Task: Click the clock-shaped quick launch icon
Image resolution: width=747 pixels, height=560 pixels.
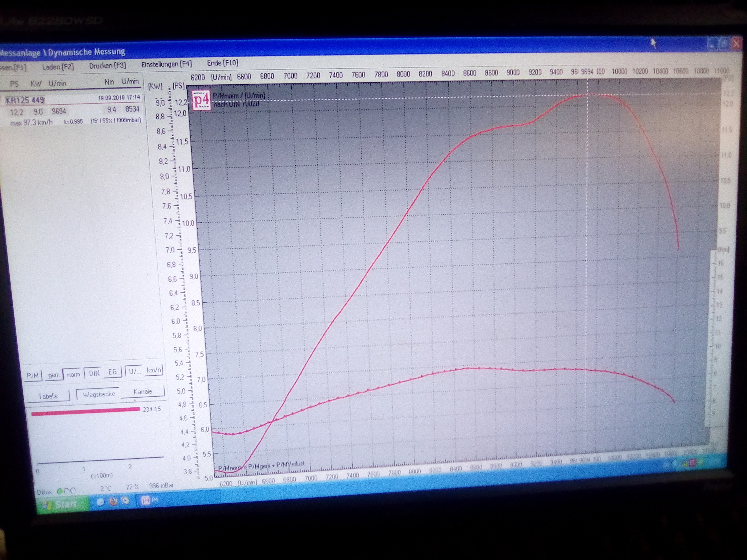Action: tap(125, 500)
